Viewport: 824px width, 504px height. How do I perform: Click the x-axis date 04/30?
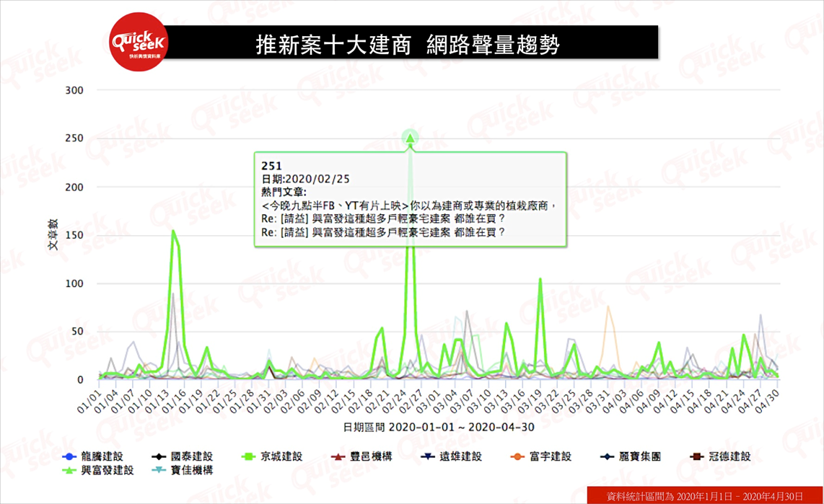[767, 402]
